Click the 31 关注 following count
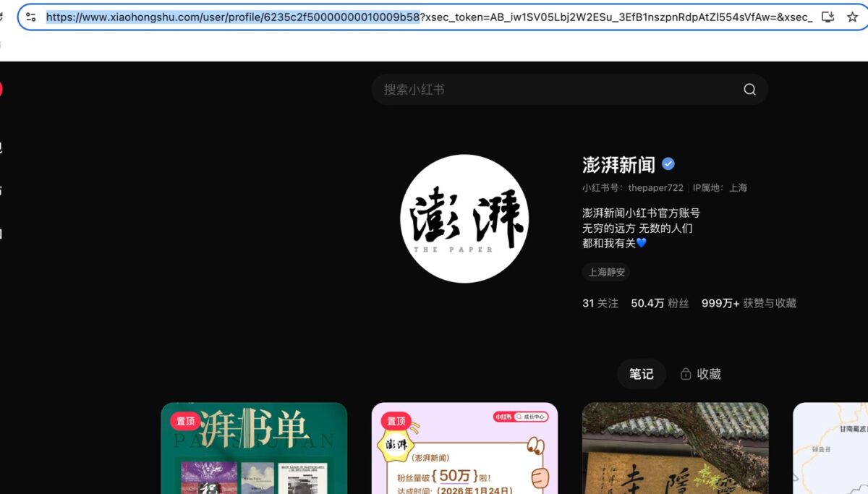The height and width of the screenshot is (494, 868). pos(600,303)
